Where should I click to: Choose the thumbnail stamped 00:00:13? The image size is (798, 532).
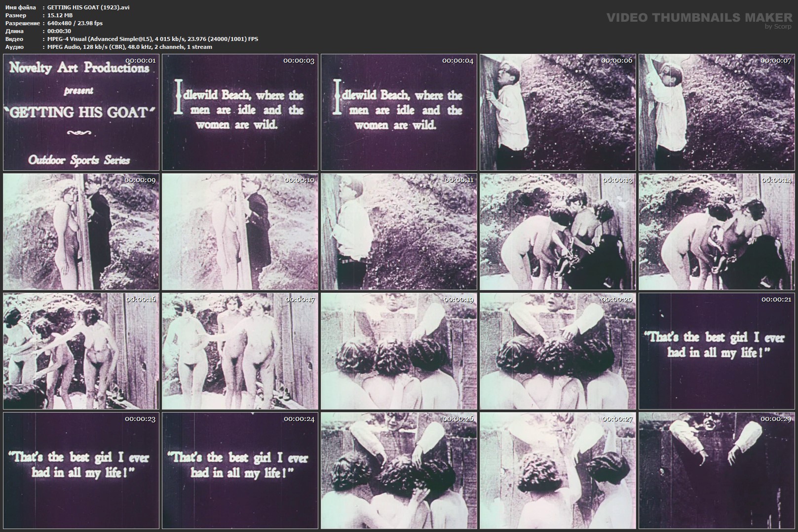558,232
